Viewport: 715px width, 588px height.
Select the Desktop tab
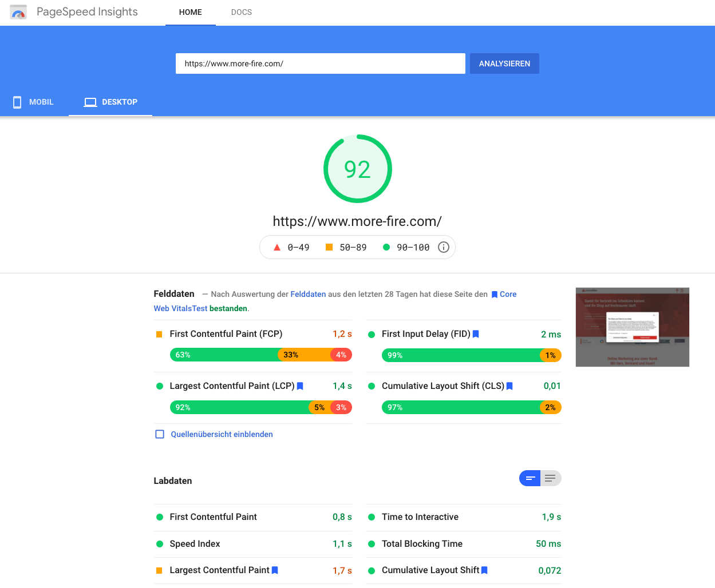pyautogui.click(x=110, y=102)
